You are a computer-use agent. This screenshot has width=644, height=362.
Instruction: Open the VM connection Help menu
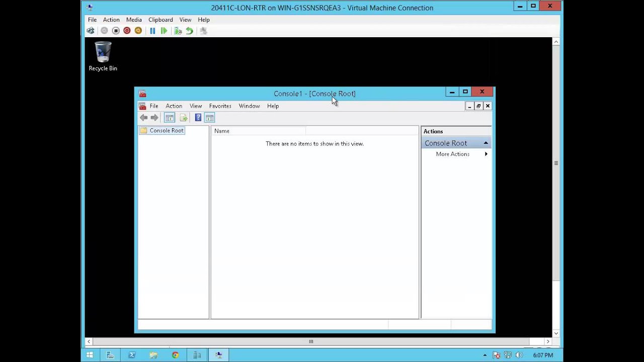point(204,20)
